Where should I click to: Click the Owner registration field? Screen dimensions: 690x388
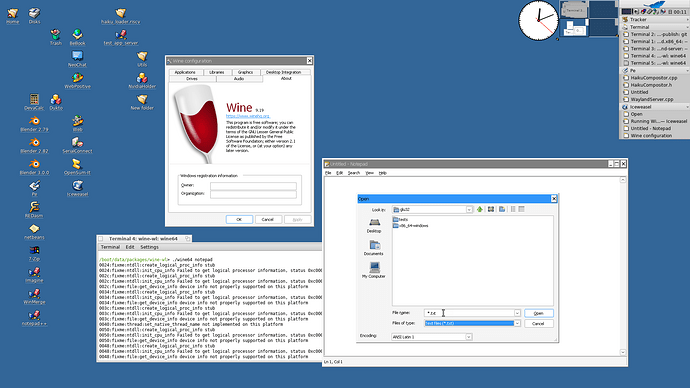coord(253,186)
